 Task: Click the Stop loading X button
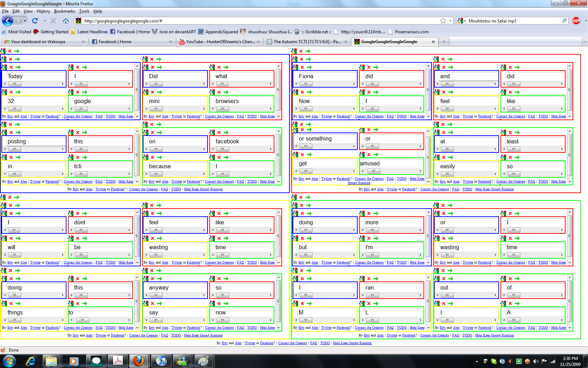53,21
